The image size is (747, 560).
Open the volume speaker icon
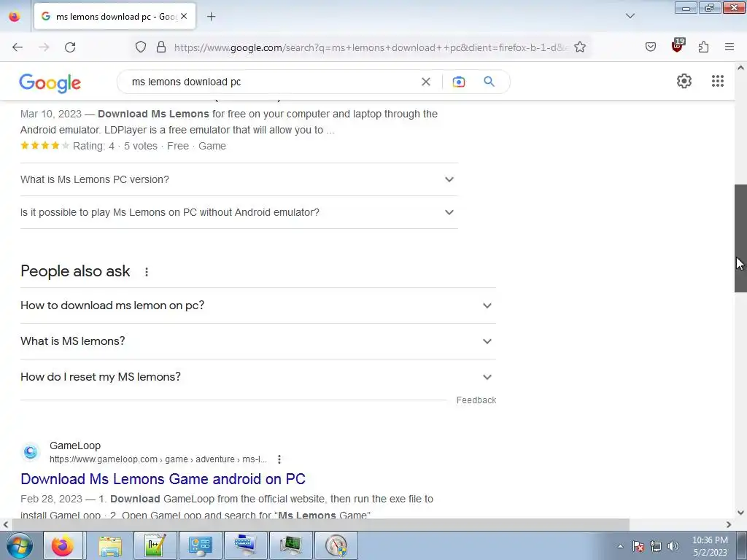click(673, 546)
